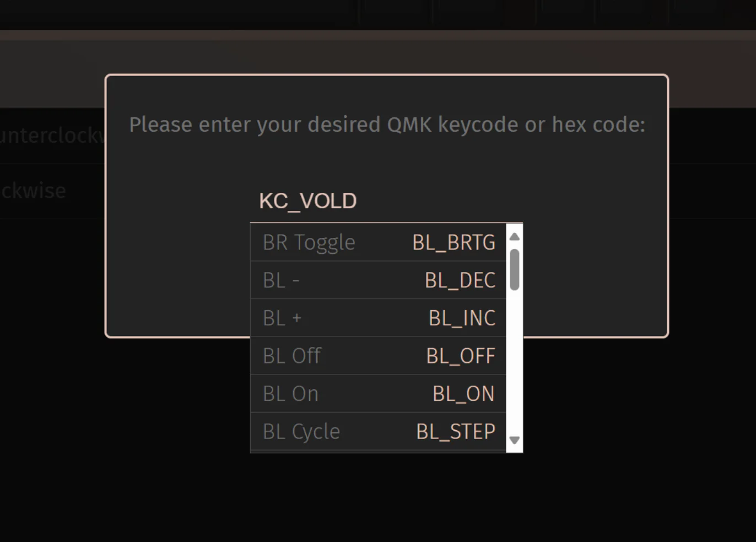Click the BL_STEP keycode label
Image resolution: width=756 pixels, height=542 pixels.
456,431
